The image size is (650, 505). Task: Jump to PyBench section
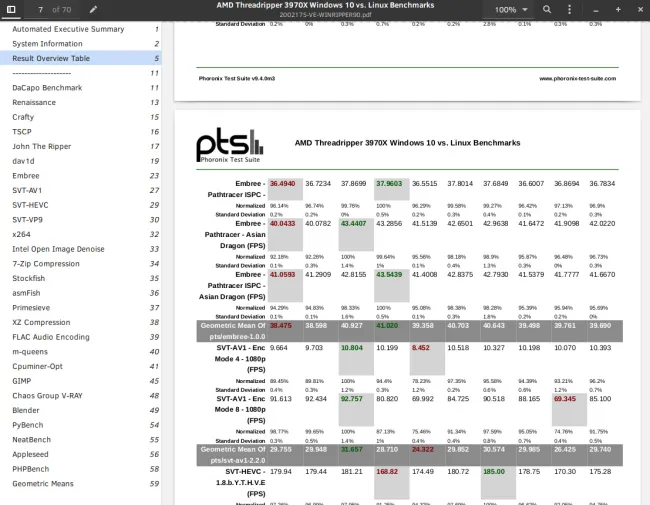(80, 425)
